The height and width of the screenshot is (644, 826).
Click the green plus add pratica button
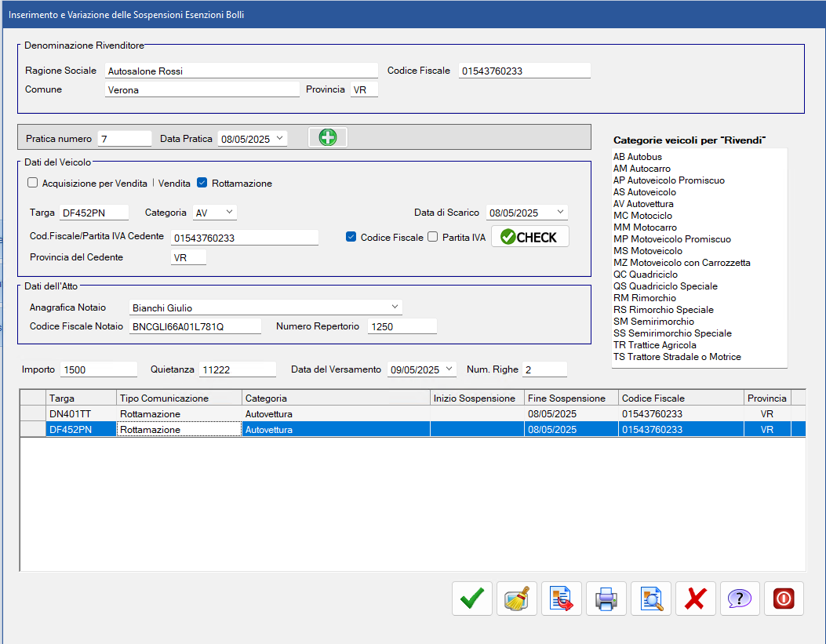328,137
